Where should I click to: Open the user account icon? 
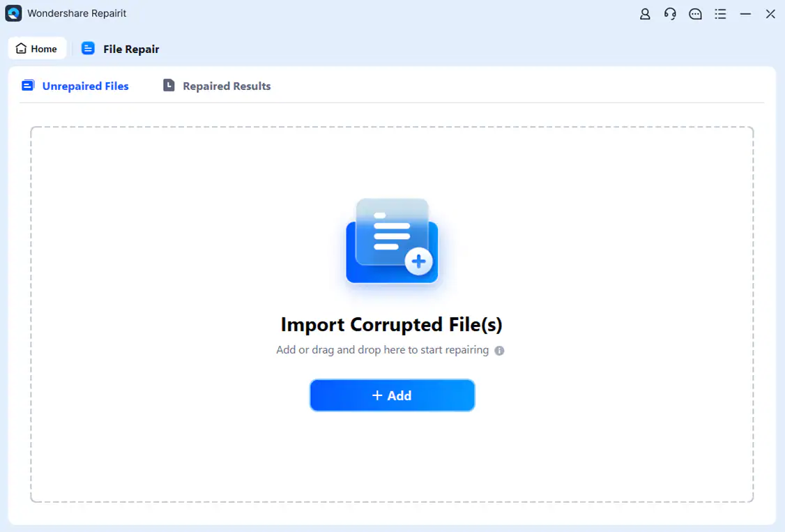click(x=645, y=13)
